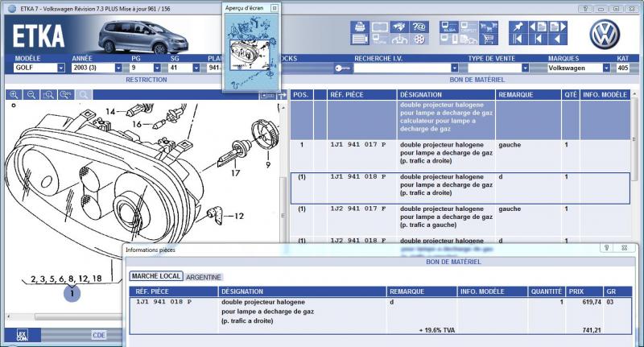Click part number 14 in the diagram

coord(110,111)
